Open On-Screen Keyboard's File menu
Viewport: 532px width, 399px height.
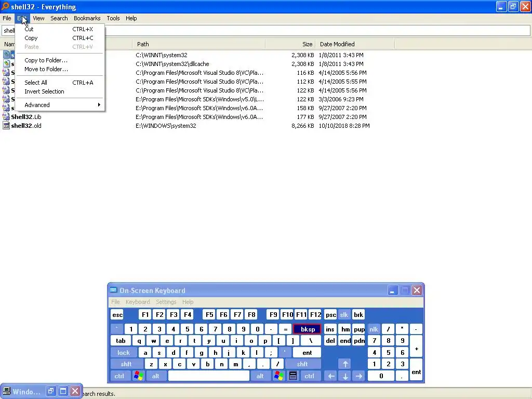[115, 302]
